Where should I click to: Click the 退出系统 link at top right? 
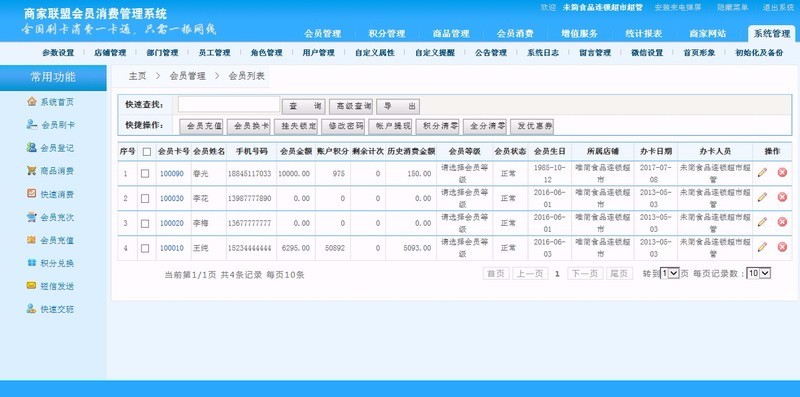pyautogui.click(x=778, y=8)
